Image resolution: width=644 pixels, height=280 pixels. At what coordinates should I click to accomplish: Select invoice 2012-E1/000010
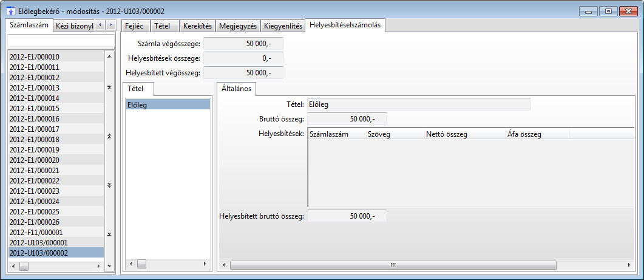pos(56,56)
